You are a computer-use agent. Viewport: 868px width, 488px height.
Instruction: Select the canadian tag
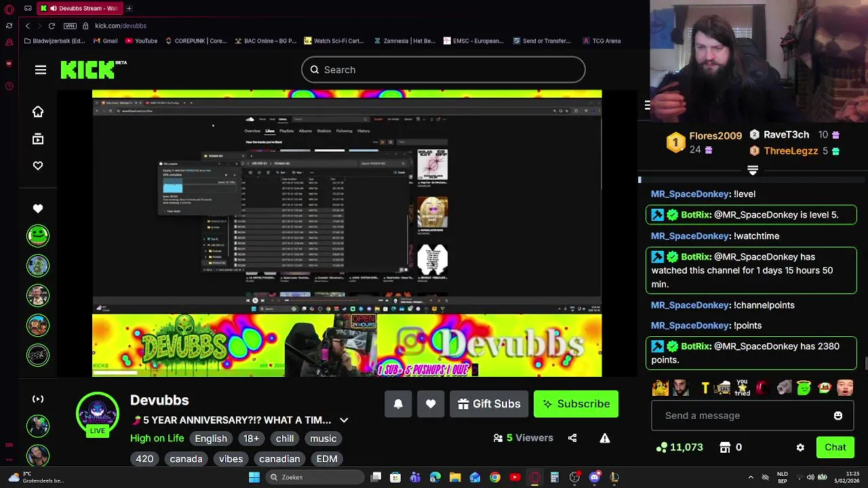[279, 459]
